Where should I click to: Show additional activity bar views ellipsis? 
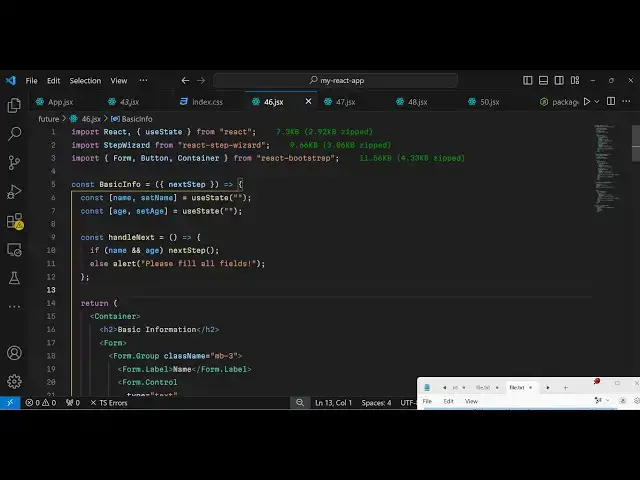coord(14,306)
